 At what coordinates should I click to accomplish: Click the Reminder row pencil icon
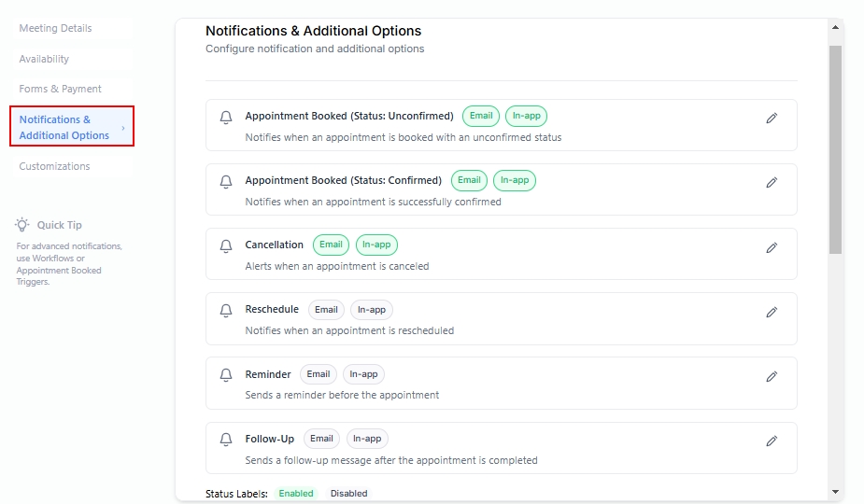(x=772, y=377)
